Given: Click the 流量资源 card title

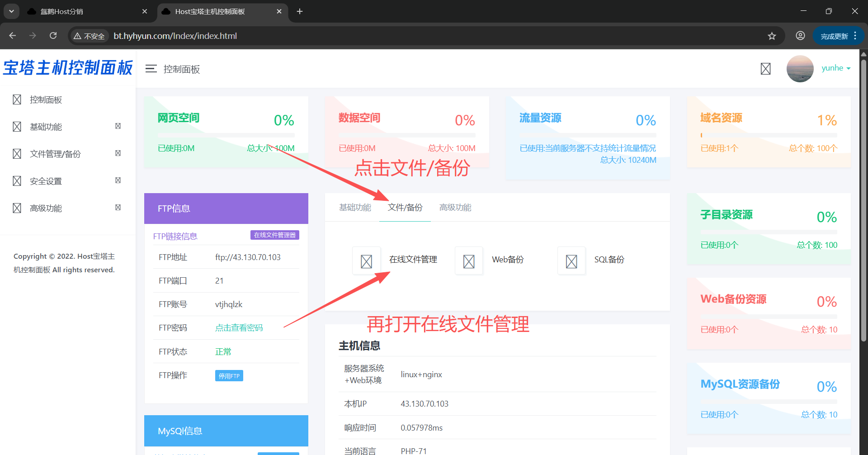Looking at the screenshot, I should (x=540, y=118).
